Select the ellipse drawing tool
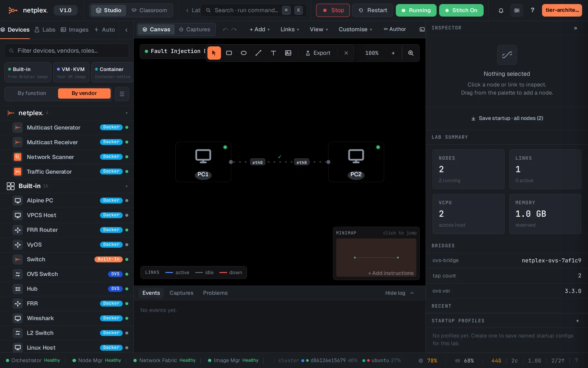588x368 pixels. (x=244, y=53)
